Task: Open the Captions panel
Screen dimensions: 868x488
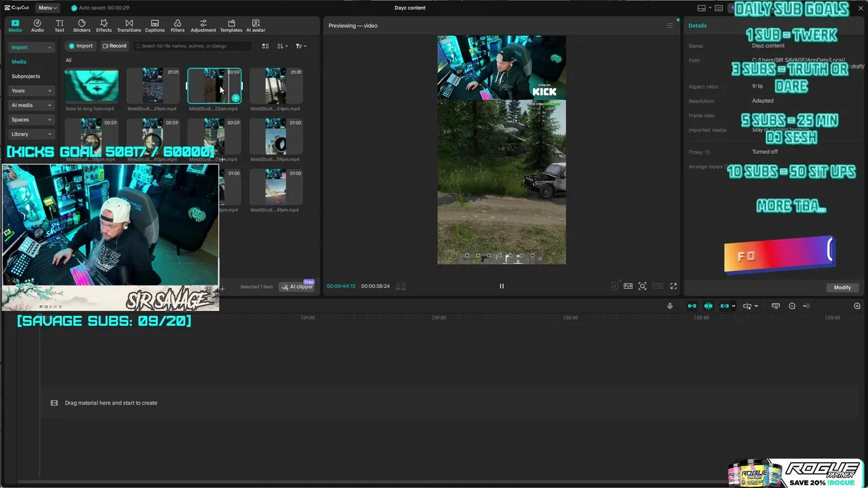Action: [x=155, y=26]
